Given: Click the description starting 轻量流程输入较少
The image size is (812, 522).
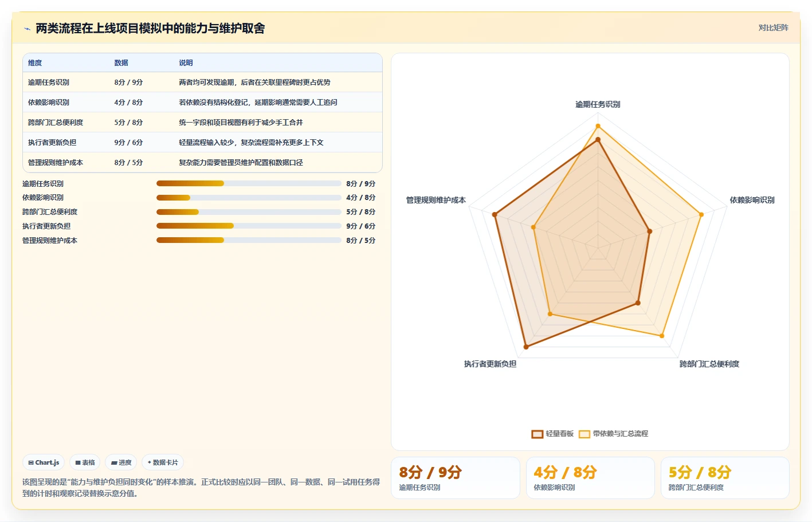Looking at the screenshot, I should [251, 143].
